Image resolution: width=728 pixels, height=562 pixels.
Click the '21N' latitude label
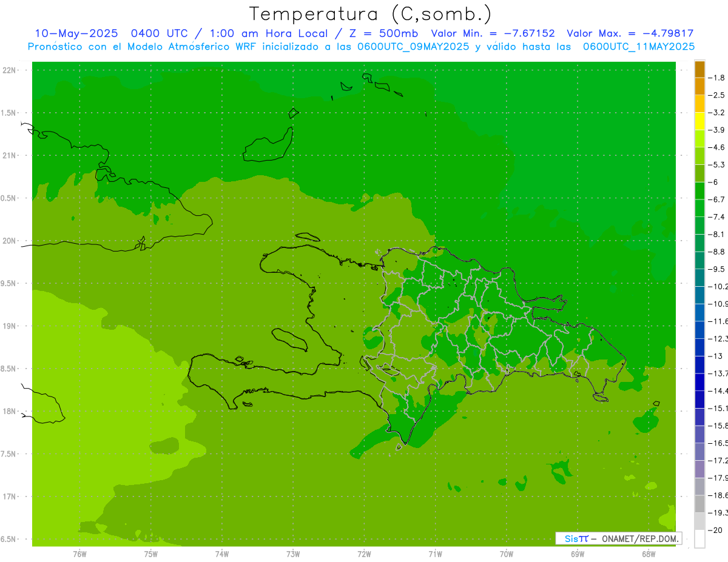point(9,155)
